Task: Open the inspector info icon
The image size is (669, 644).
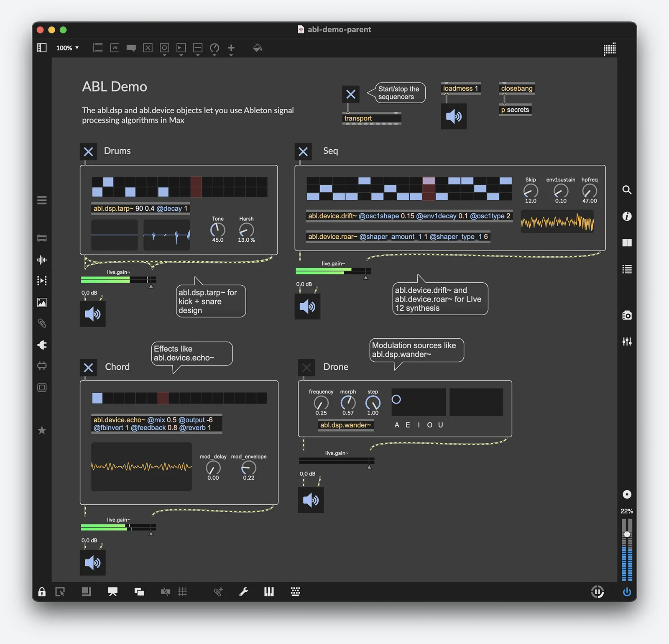Action: point(627,216)
